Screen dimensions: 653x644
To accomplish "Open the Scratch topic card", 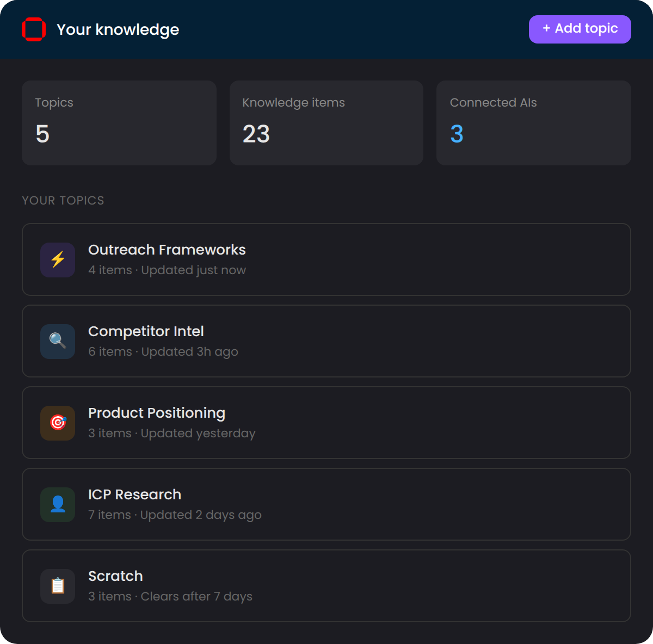I will tap(326, 586).
